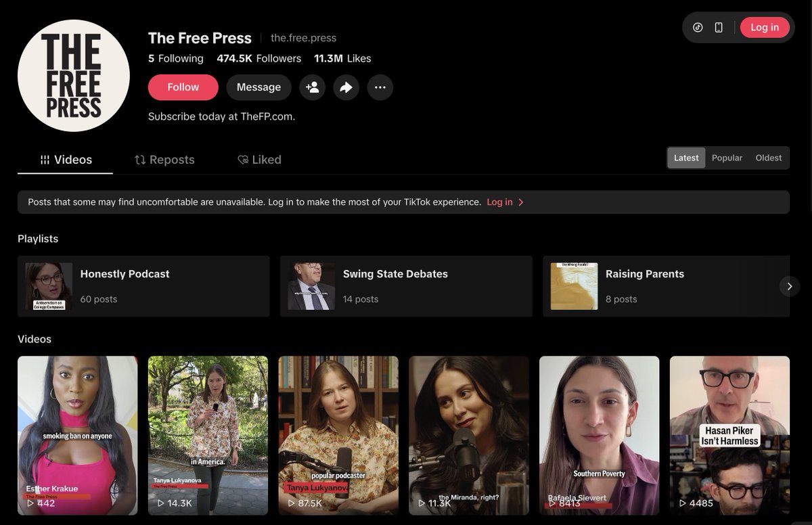Click the Swing State Debates playlist thumbnail
This screenshot has width=812, height=525.
(311, 286)
